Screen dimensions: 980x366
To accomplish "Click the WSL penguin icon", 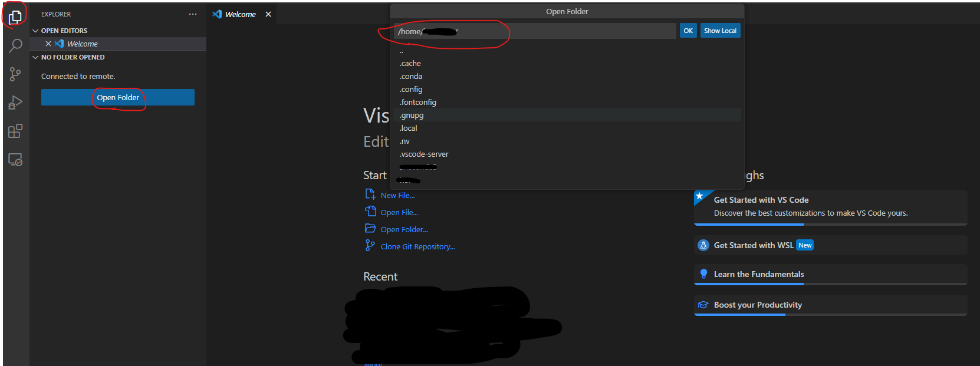I will pyautogui.click(x=703, y=245).
